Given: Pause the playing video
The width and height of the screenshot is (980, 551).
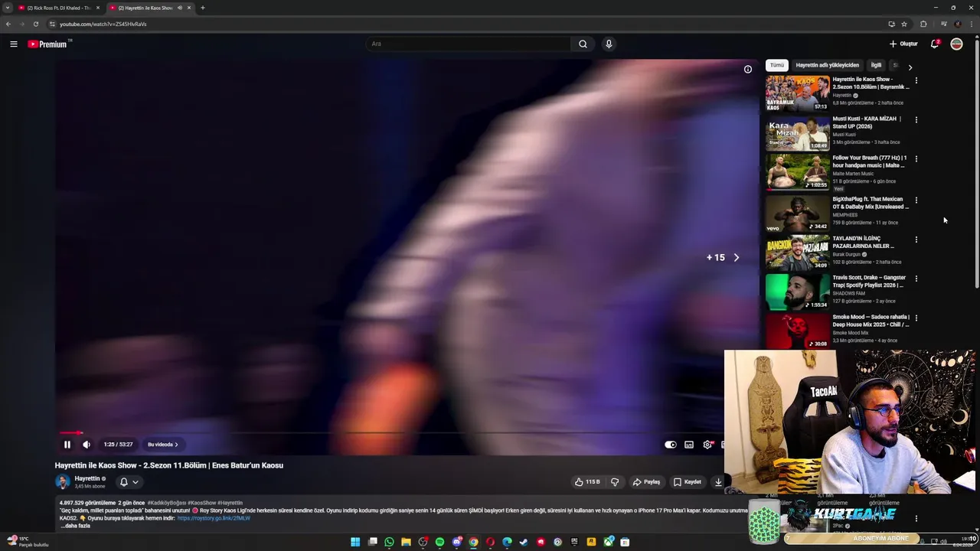Looking at the screenshot, I should click(67, 445).
